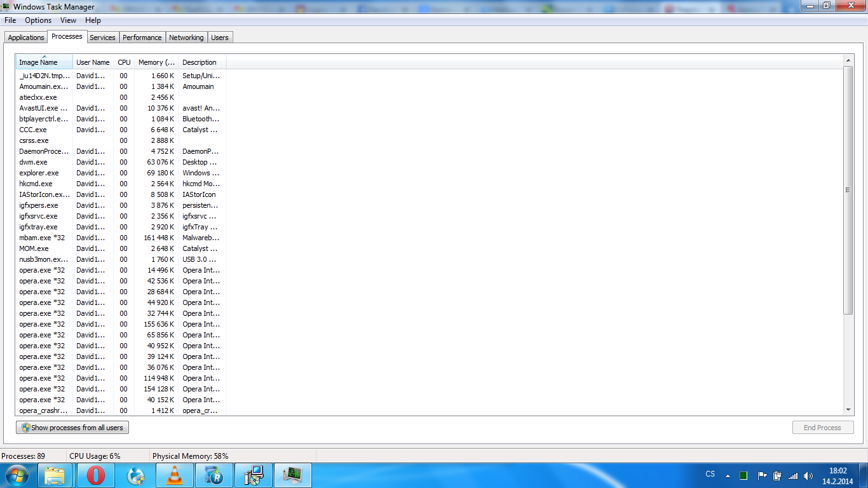Viewport: 868px width, 488px height.
Task: Click the Task Manager taskbar button
Action: tap(293, 475)
